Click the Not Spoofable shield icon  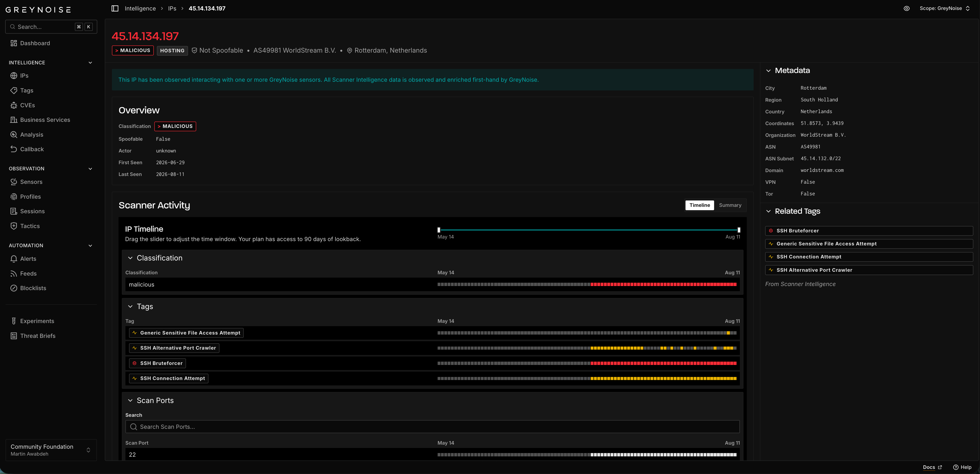[194, 51]
